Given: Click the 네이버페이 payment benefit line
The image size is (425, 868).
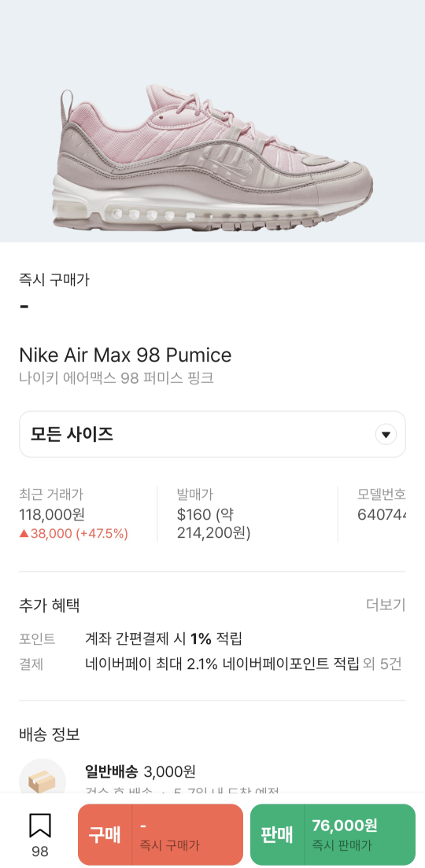Looking at the screenshot, I should [x=222, y=664].
